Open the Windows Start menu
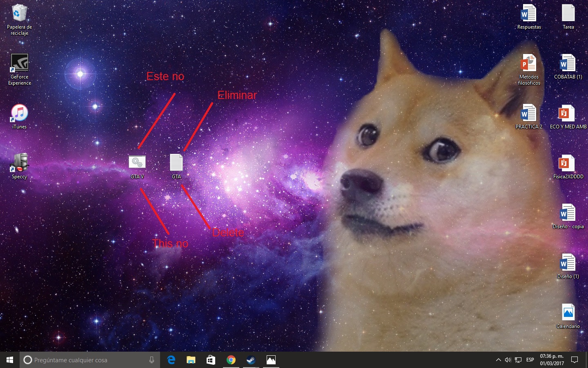 point(10,360)
